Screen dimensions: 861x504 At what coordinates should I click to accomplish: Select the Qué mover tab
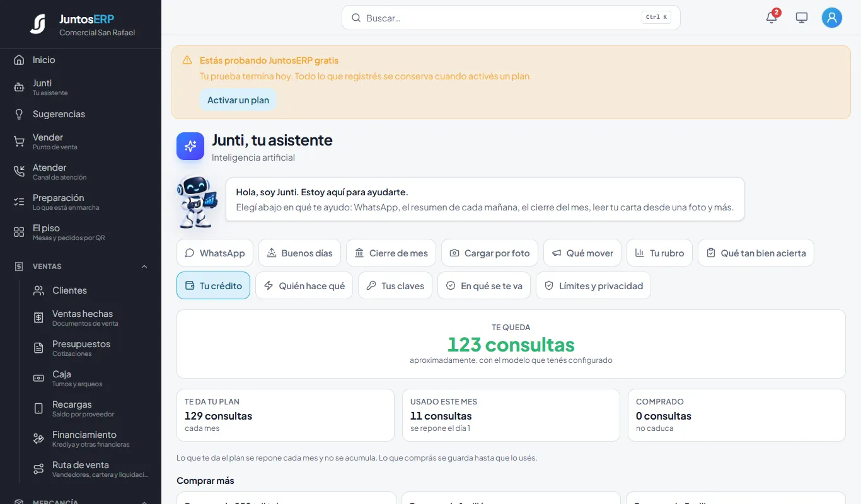coord(582,253)
